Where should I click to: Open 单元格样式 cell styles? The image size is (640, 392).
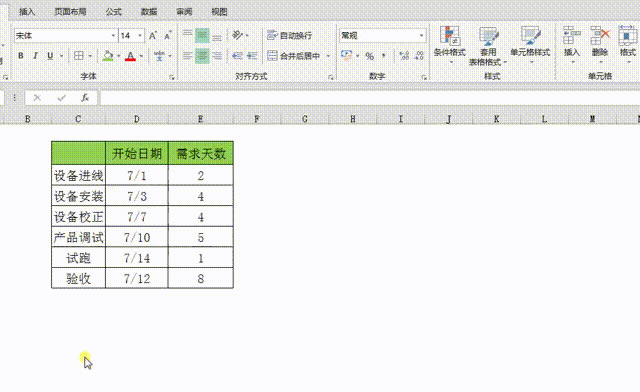click(x=530, y=45)
